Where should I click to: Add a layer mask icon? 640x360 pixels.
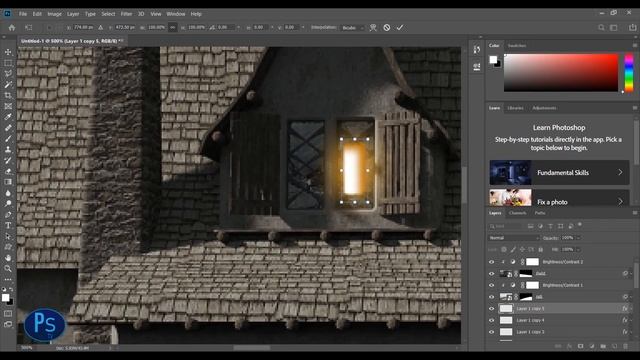point(580,346)
